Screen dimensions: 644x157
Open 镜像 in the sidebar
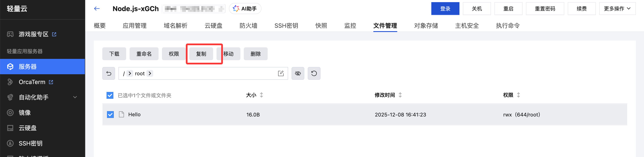(25, 113)
